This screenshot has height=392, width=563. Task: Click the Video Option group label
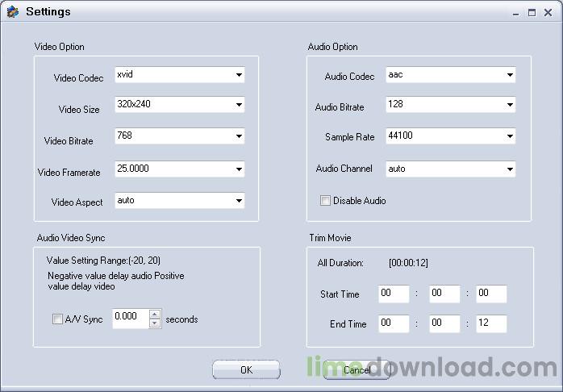click(59, 47)
